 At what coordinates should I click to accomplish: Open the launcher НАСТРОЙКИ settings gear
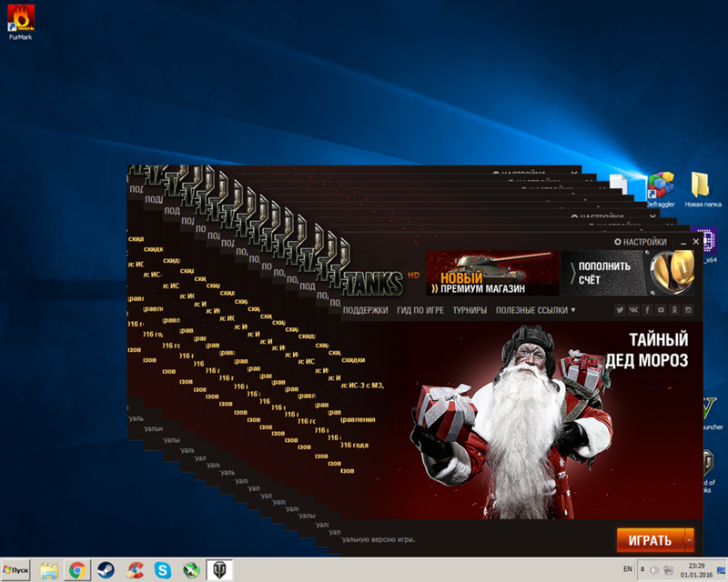click(x=641, y=242)
